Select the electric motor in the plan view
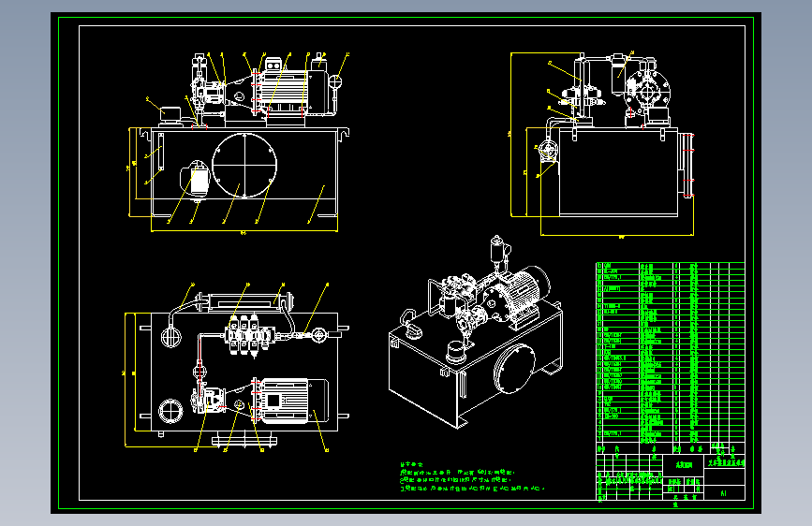Screen dimensions: 812x526 click(x=294, y=402)
